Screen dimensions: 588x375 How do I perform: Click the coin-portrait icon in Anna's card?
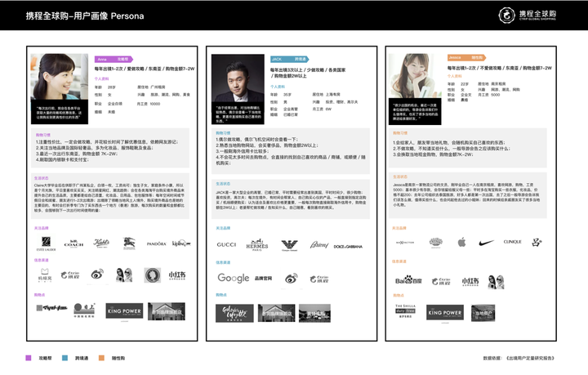153,275
